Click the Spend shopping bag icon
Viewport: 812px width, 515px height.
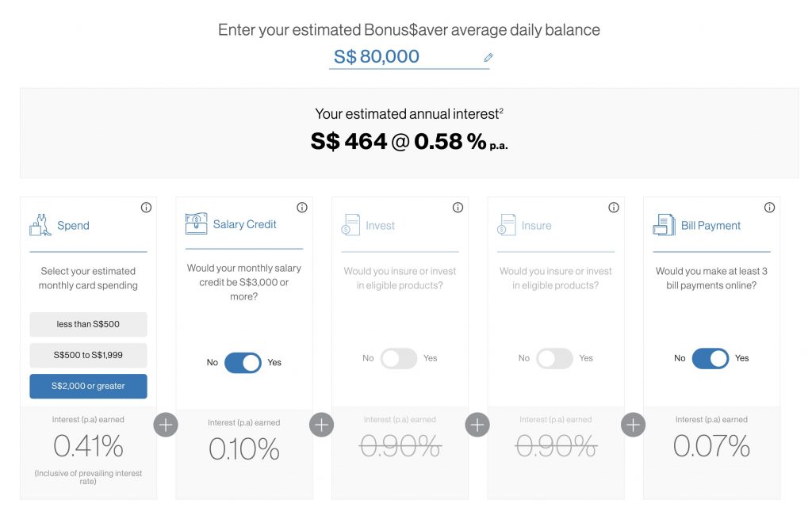pyautogui.click(x=40, y=226)
